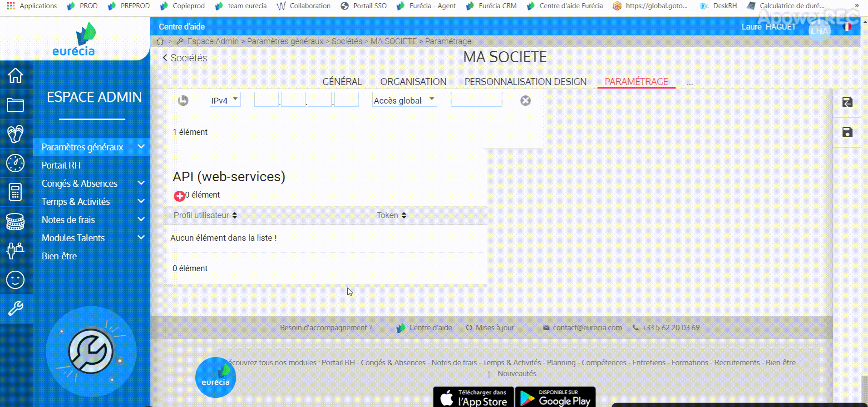
Task: Open the Accès global dropdown
Action: point(404,100)
